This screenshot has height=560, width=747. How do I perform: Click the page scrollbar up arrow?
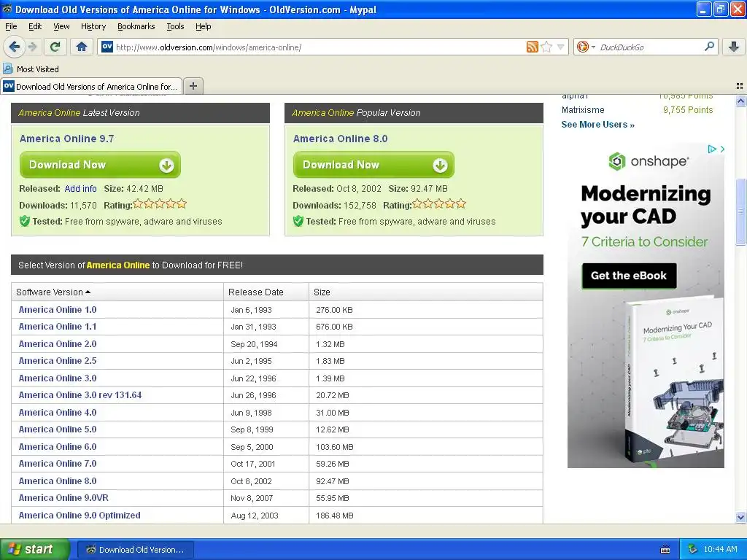[x=741, y=101]
